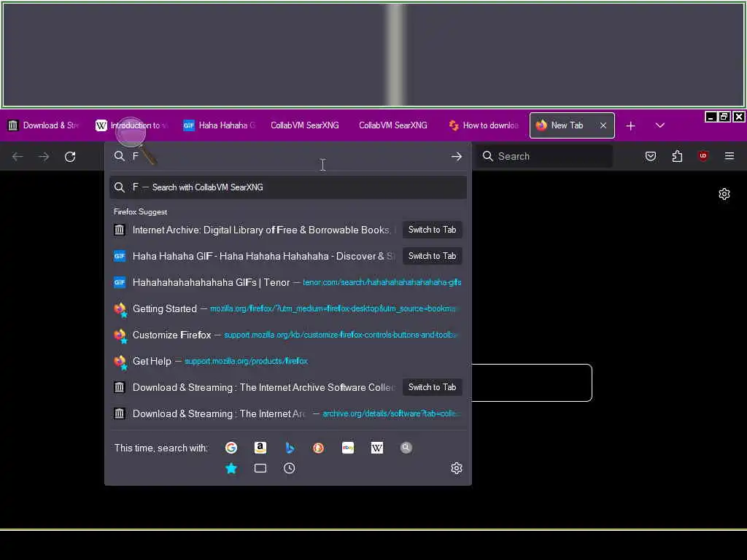Open the Extensions puzzle icon
Image resolution: width=747 pixels, height=560 pixels.
point(677,156)
